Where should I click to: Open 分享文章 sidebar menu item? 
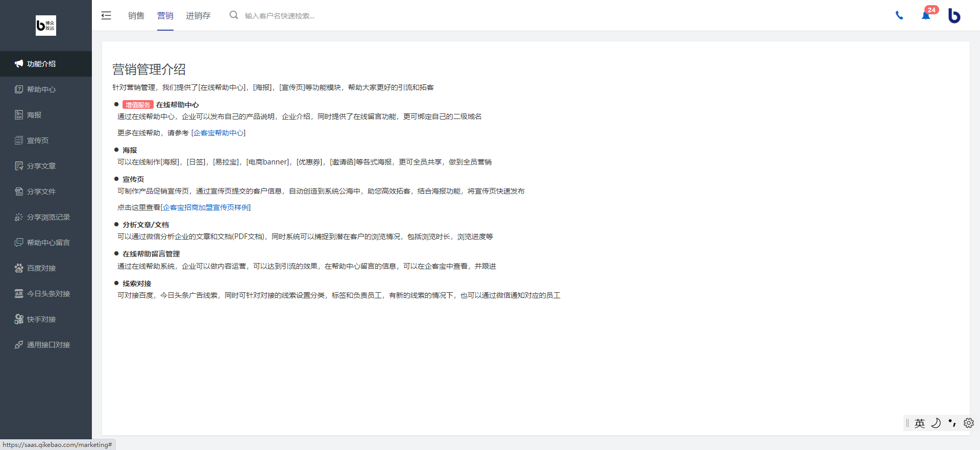pyautogui.click(x=46, y=166)
